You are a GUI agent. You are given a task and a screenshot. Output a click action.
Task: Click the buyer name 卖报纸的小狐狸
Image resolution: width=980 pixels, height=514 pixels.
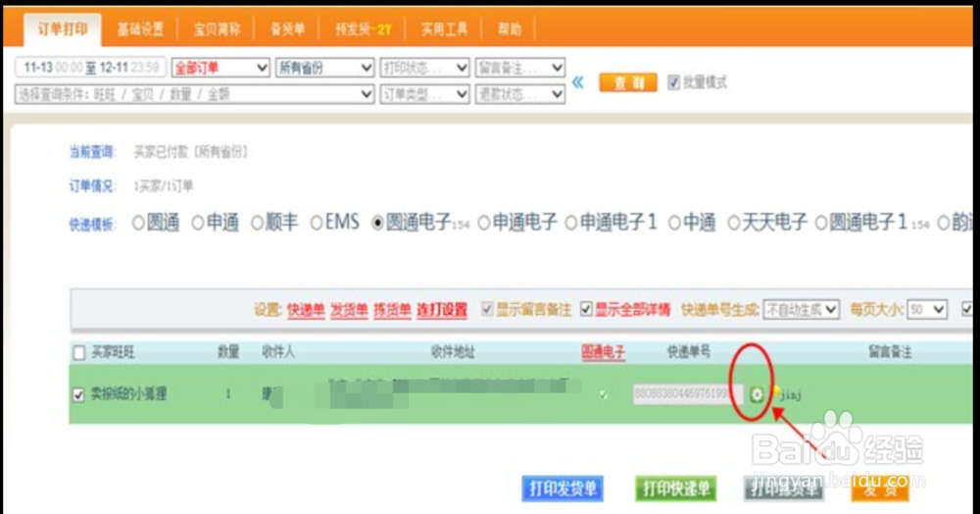pos(128,394)
